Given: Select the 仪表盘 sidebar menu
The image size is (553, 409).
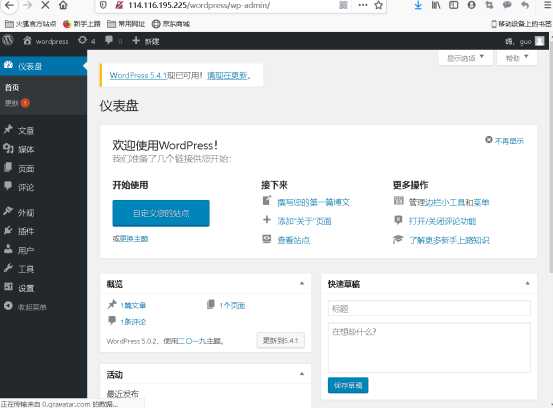Looking at the screenshot, I should pos(43,66).
